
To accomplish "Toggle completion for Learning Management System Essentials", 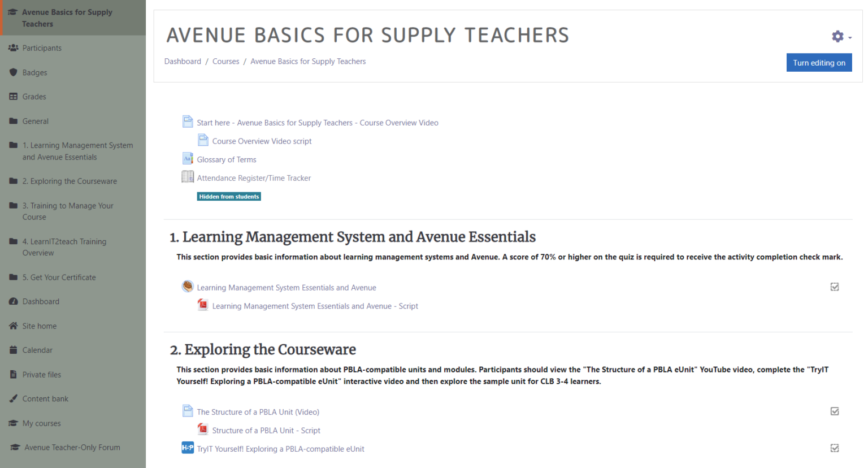I will click(835, 287).
